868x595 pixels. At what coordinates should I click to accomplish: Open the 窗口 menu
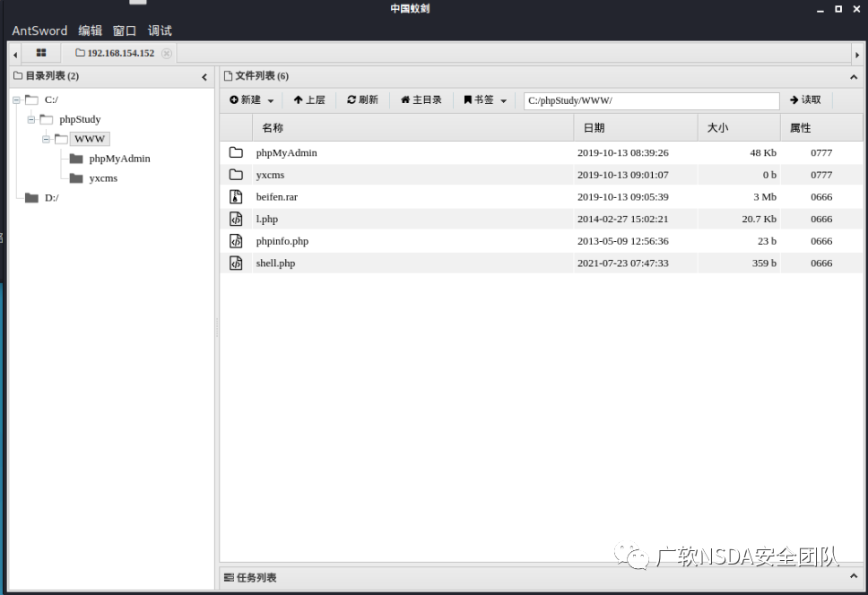click(125, 31)
